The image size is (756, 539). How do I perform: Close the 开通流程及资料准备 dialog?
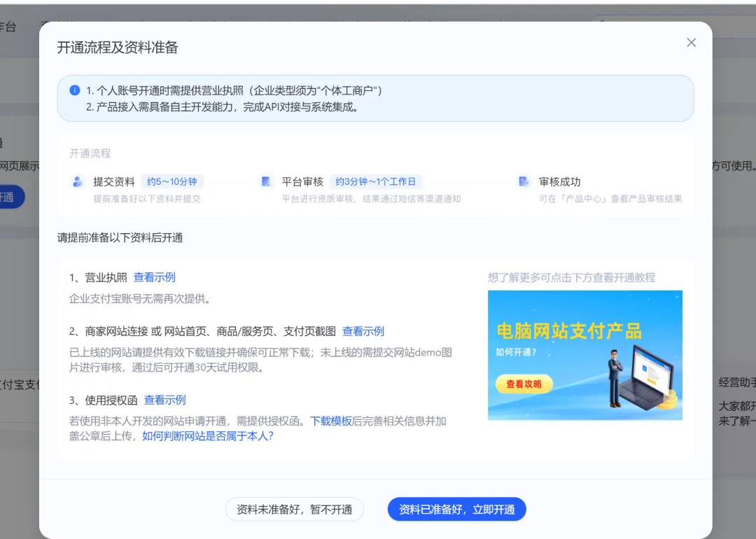tap(691, 43)
